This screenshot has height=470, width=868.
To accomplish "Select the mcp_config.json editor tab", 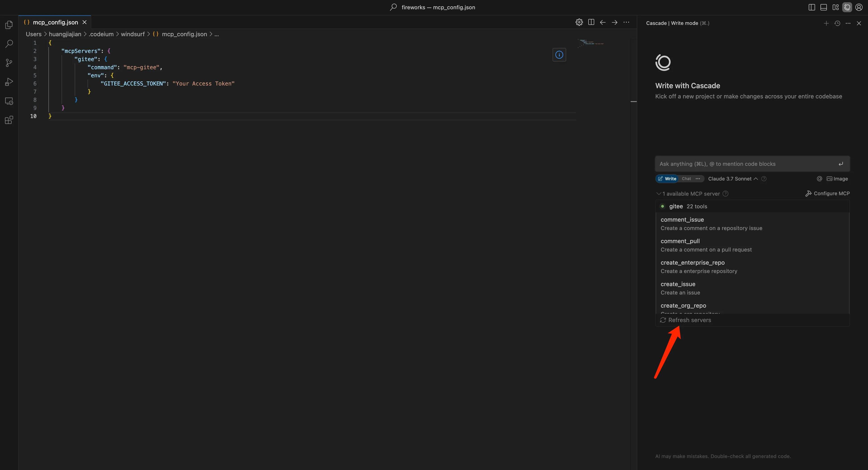I will tap(55, 22).
